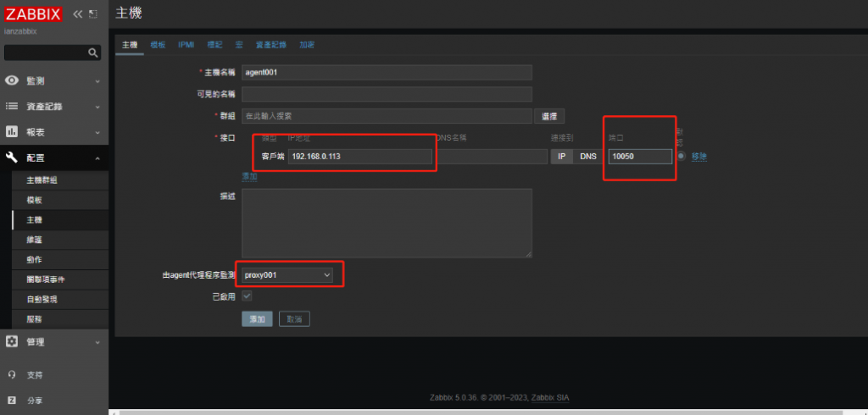Open the Zabbix SIA footer link
Image resolution: width=868 pixels, height=415 pixels.
tap(549, 398)
